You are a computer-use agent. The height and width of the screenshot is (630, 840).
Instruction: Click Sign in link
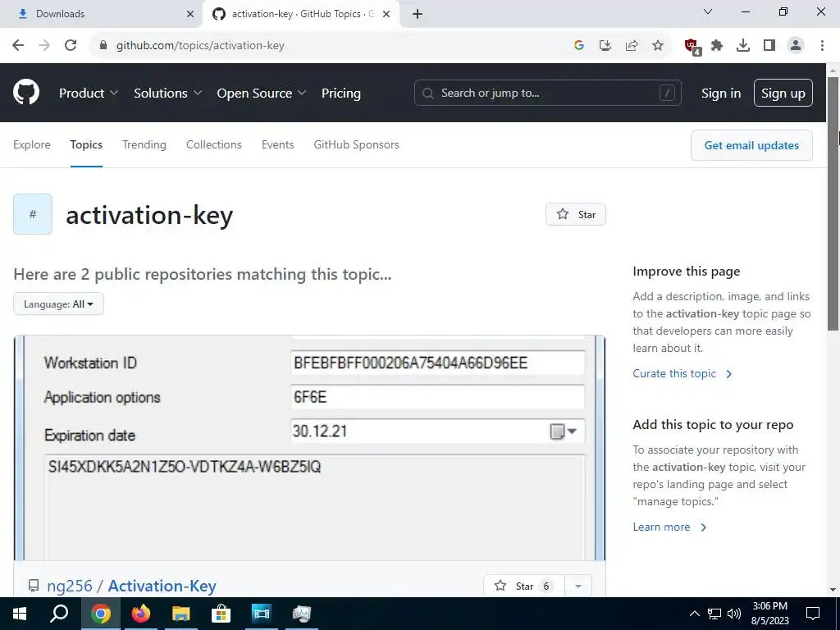(x=721, y=94)
